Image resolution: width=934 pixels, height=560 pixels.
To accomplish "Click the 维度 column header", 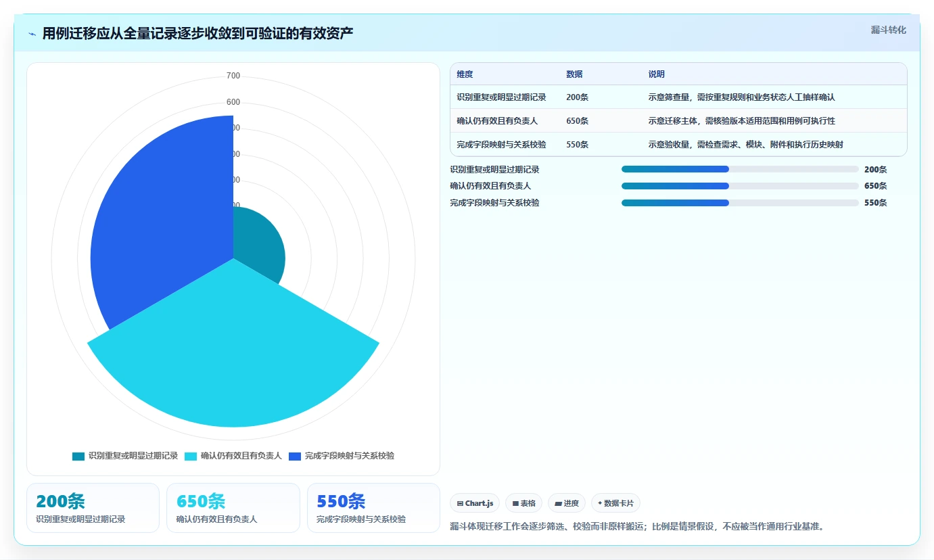I will click(x=465, y=74).
